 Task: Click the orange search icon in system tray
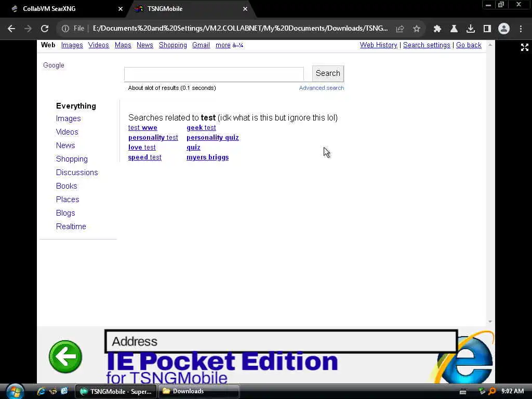point(492,391)
